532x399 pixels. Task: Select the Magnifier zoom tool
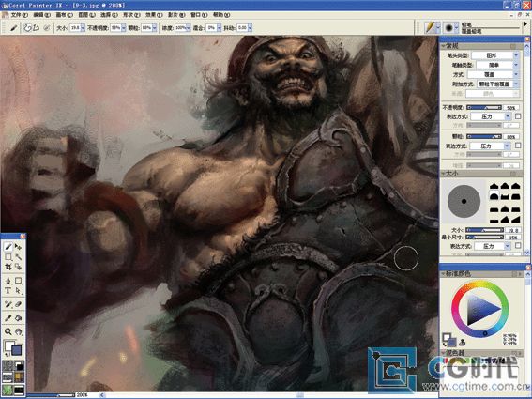8,331
